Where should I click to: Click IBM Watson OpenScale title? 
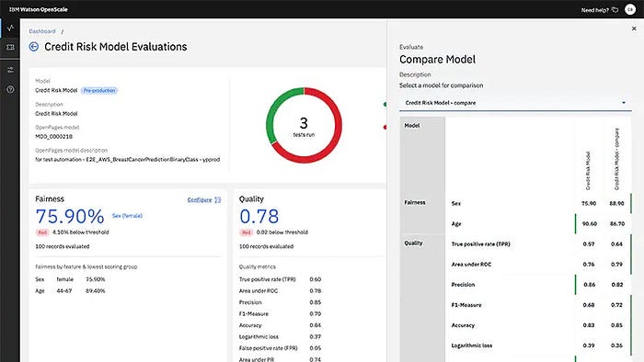pyautogui.click(x=39, y=9)
